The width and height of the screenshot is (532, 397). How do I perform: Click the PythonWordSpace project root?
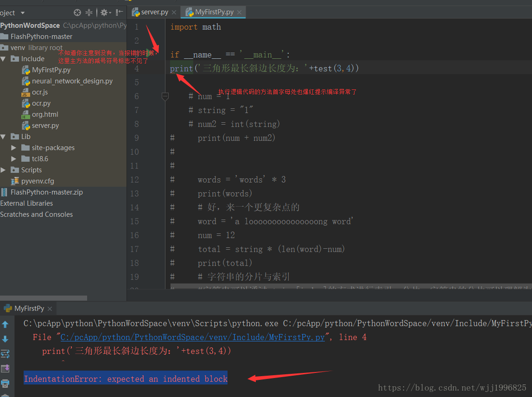click(30, 25)
